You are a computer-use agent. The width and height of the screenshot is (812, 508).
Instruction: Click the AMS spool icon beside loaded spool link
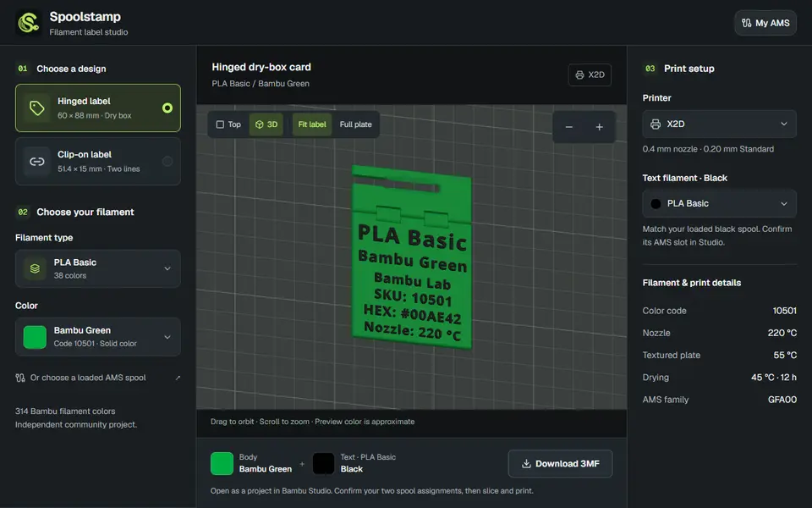(20, 378)
